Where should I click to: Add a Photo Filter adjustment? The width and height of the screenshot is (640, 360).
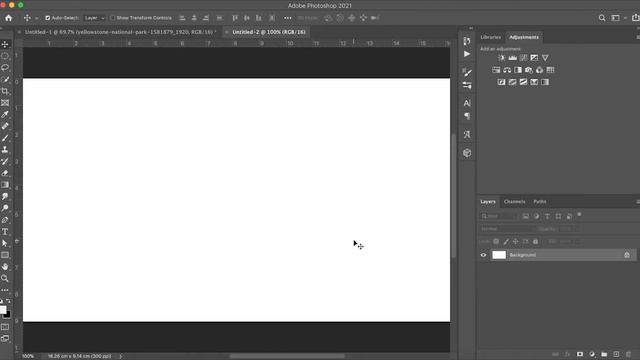(529, 70)
